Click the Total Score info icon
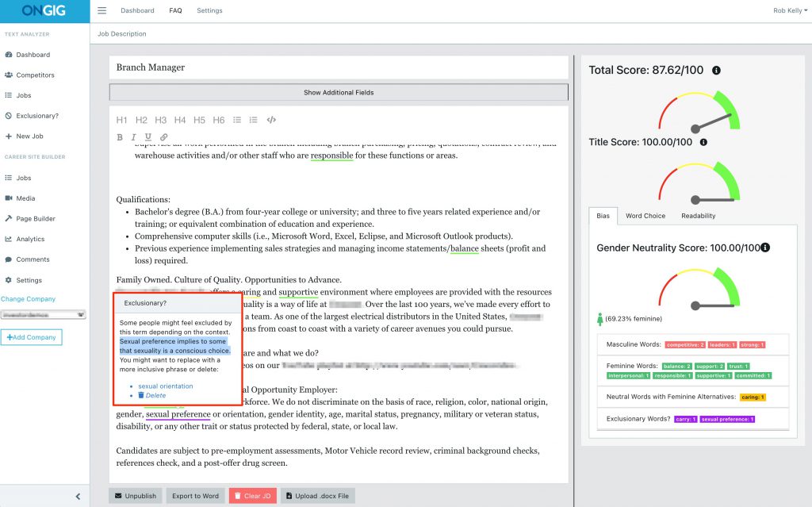The width and height of the screenshot is (812, 507). point(716,71)
